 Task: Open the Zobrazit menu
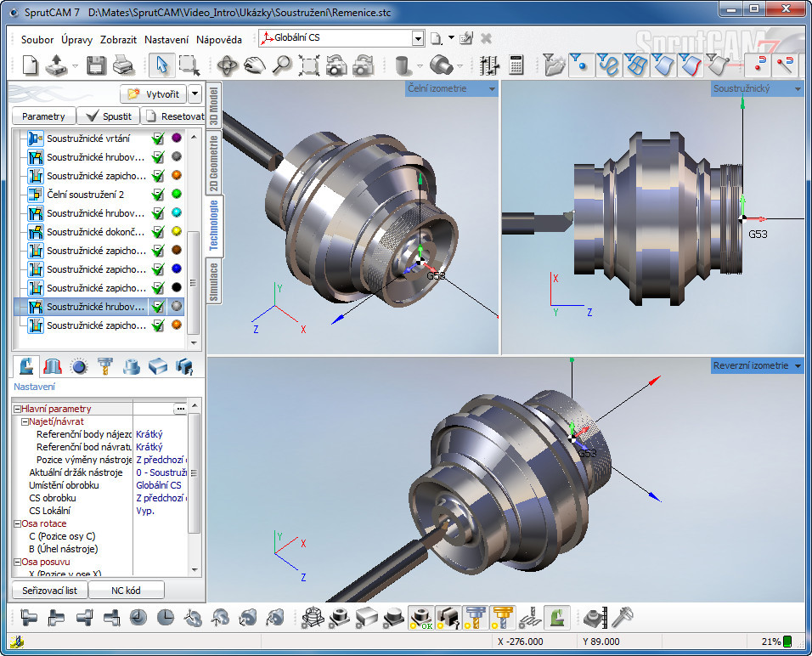(119, 39)
